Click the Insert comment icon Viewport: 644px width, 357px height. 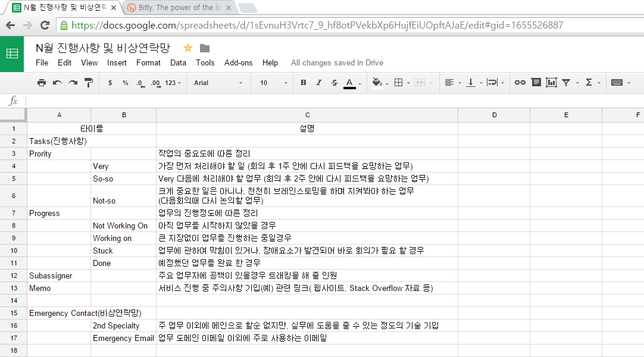coord(536,83)
